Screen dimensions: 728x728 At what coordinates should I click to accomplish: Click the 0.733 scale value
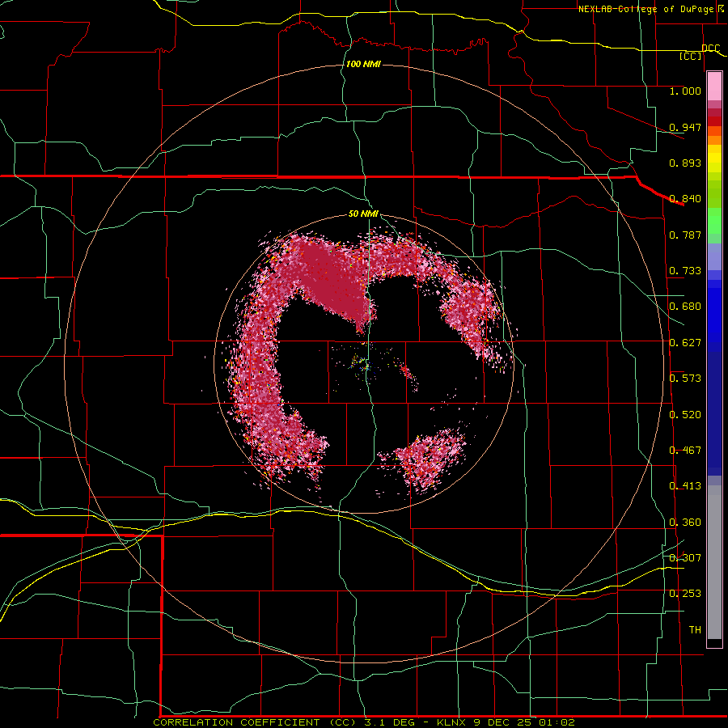pyautogui.click(x=685, y=271)
